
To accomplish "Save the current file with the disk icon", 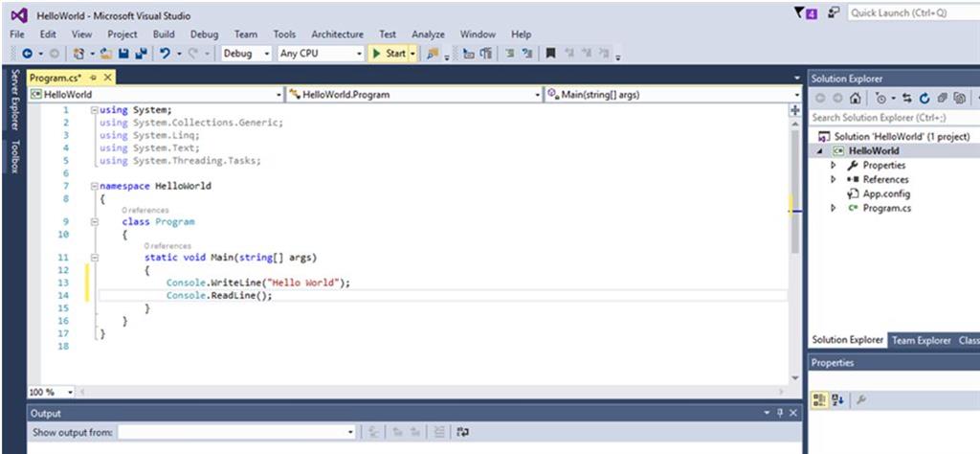I will [123, 54].
